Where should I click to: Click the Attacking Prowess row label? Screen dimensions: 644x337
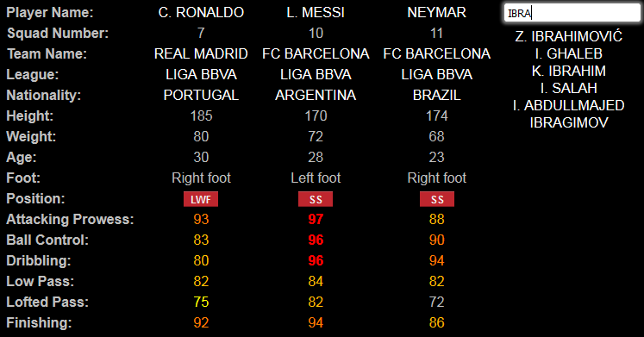(70, 219)
